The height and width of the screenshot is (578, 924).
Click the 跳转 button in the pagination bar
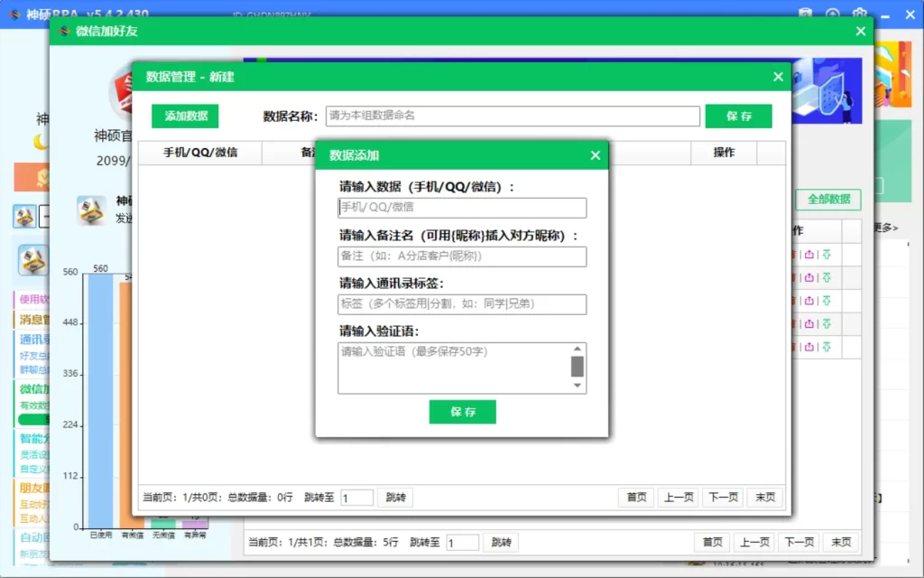point(395,497)
